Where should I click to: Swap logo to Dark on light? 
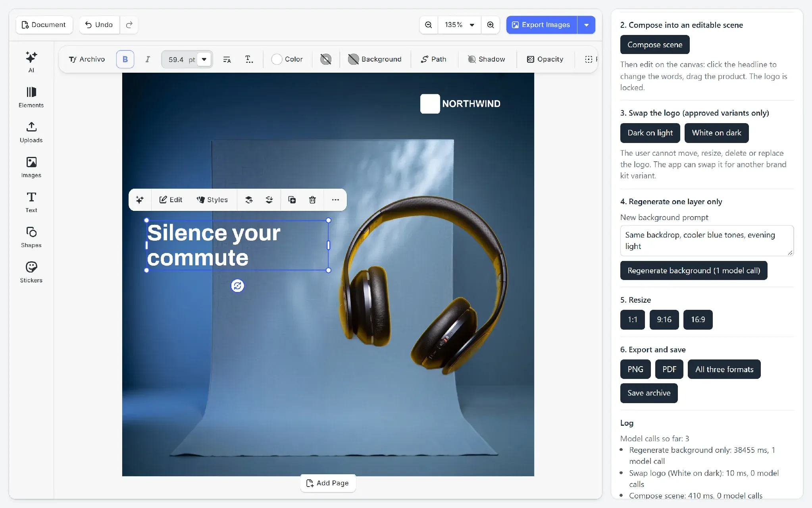click(650, 133)
